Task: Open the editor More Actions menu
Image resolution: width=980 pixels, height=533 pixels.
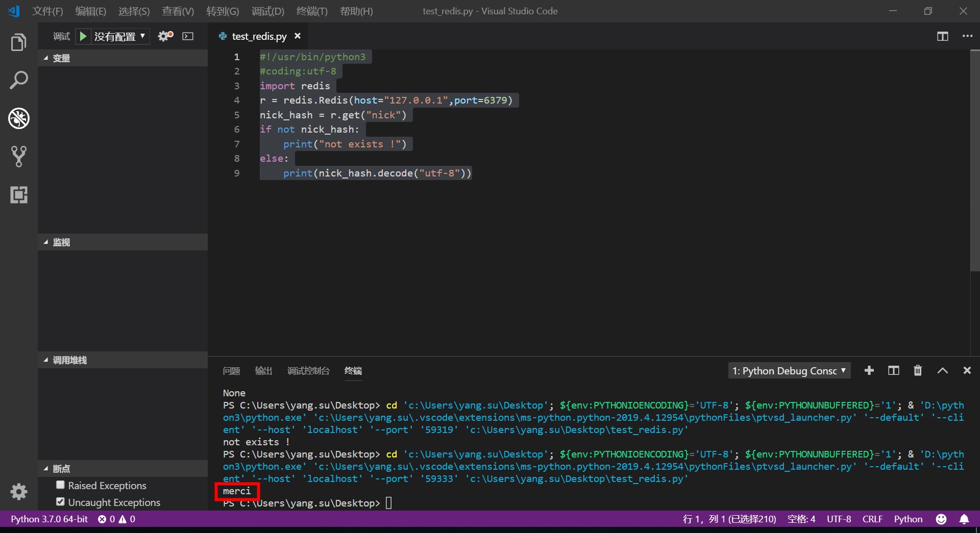Action: click(x=967, y=36)
